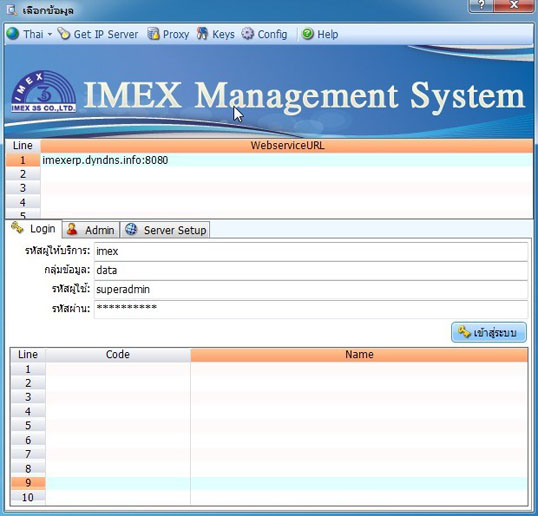Click the green Help question icon
538x516 pixels.
(x=308, y=34)
